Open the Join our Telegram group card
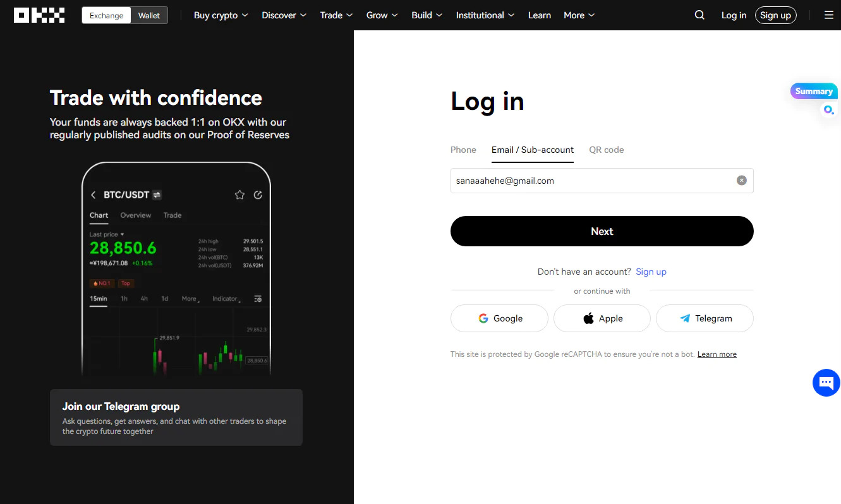Viewport: 841px width, 504px height. (176, 417)
